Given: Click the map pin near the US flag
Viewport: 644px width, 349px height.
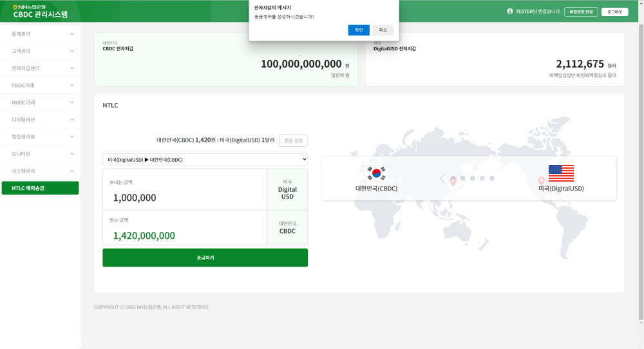Looking at the screenshot, I should coord(541,181).
